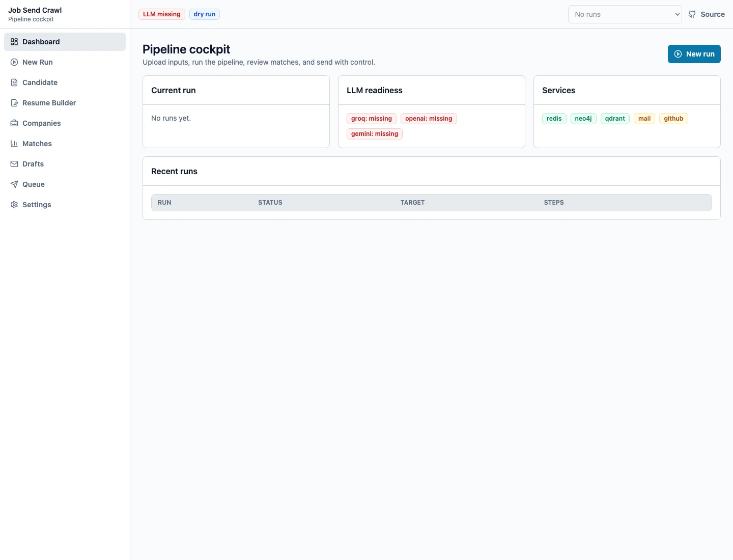This screenshot has height=560, width=733.
Task: Click the Job Send Crawl app title
Action: 35,10
